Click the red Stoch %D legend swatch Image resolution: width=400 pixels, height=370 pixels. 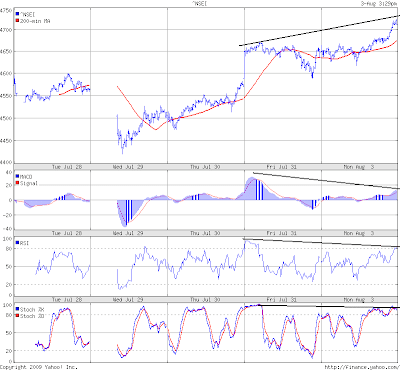click(x=17, y=316)
